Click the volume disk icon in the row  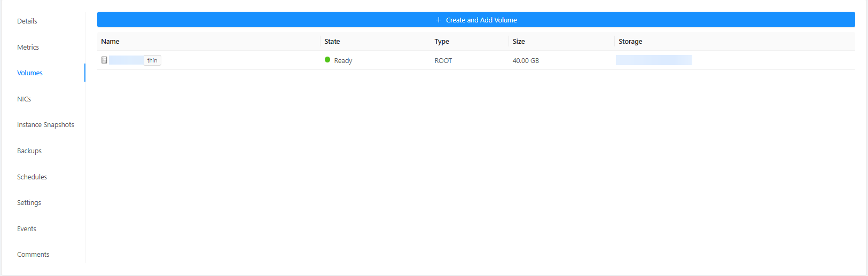104,60
